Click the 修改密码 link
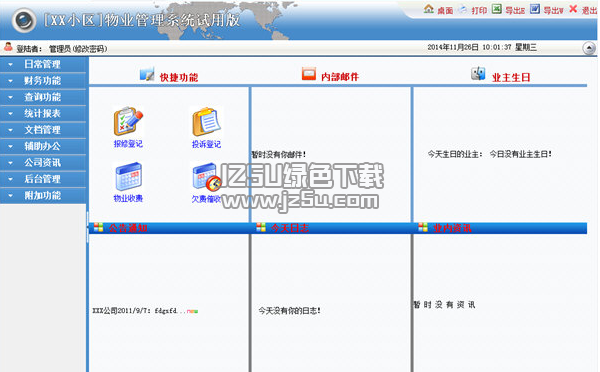The height and width of the screenshot is (372, 600). [x=90, y=49]
